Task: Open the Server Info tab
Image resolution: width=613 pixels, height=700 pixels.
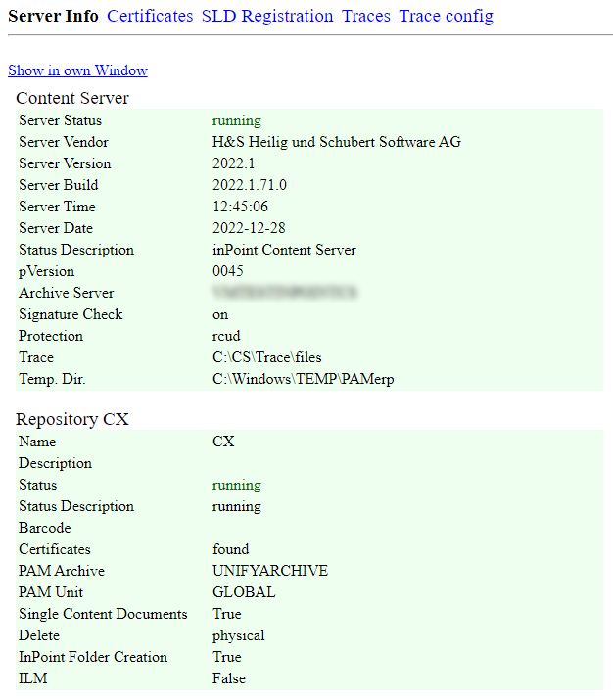Action: point(53,16)
